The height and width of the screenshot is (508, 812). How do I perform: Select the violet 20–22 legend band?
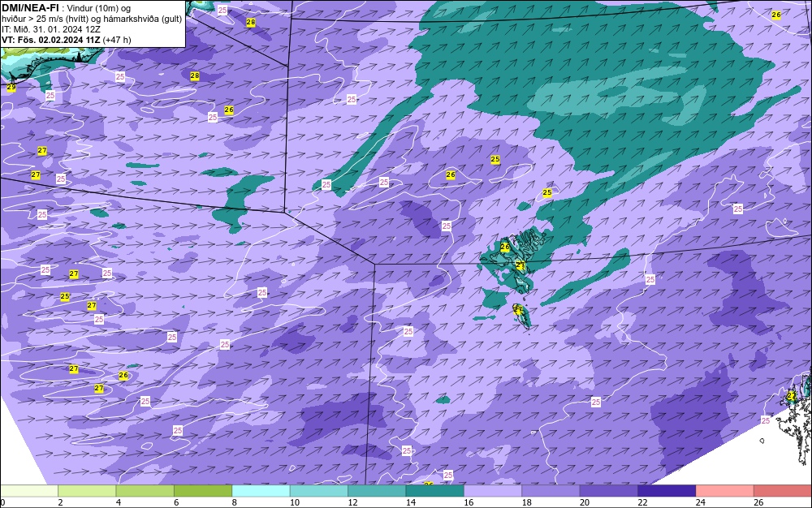609,491
